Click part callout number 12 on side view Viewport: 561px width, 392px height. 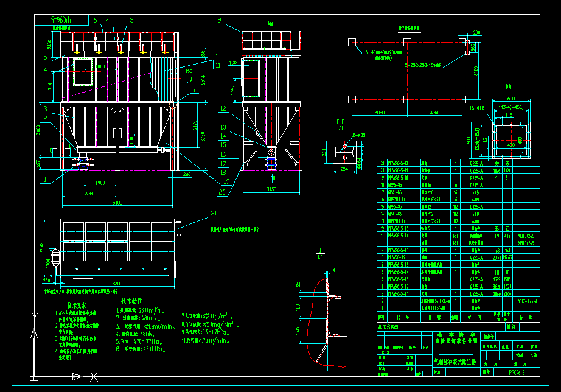tap(223, 108)
